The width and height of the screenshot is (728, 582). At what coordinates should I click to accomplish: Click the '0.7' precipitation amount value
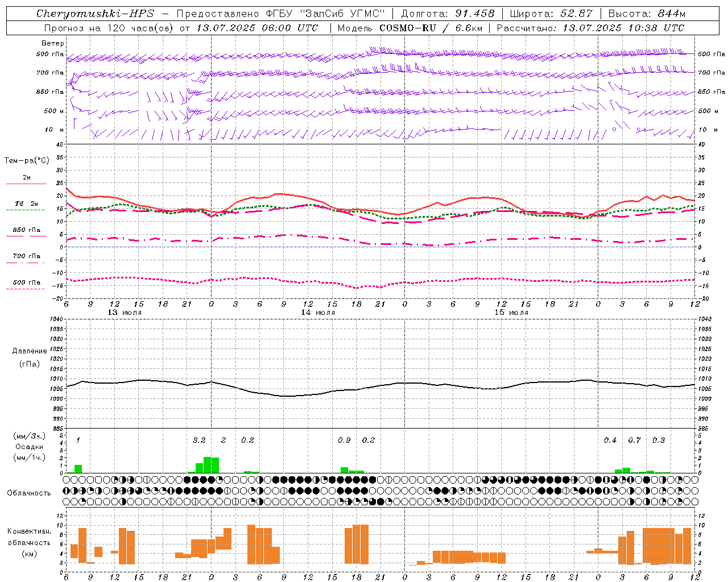click(x=634, y=440)
